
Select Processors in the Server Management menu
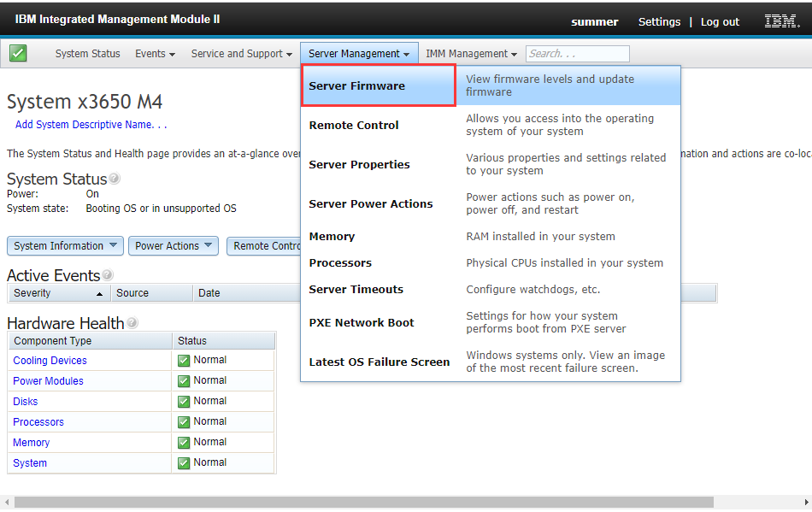340,263
